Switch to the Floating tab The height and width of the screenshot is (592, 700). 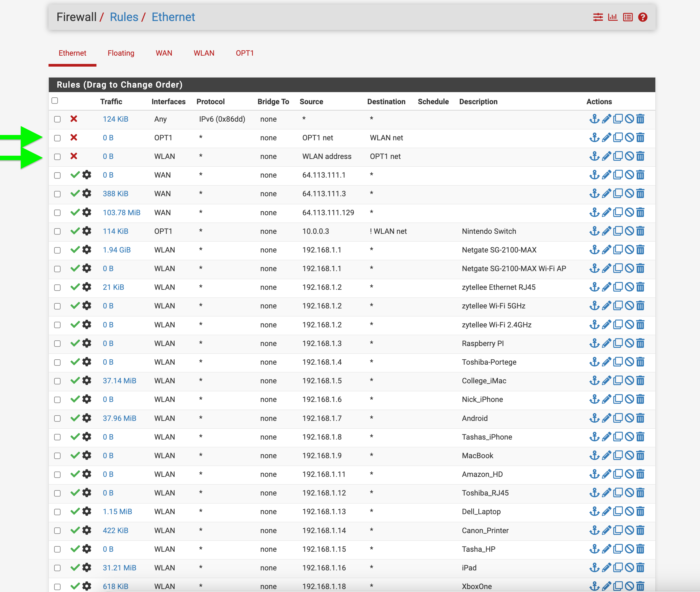121,53
